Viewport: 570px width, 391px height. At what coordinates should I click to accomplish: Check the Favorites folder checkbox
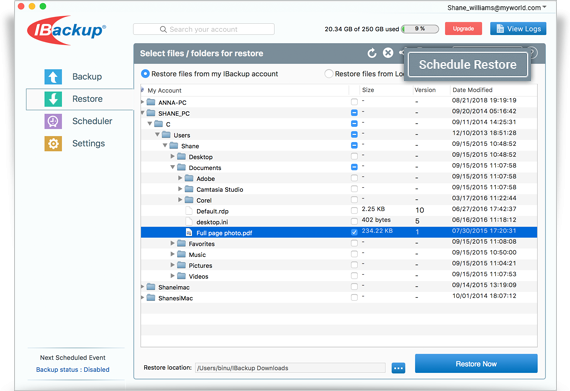point(354,243)
